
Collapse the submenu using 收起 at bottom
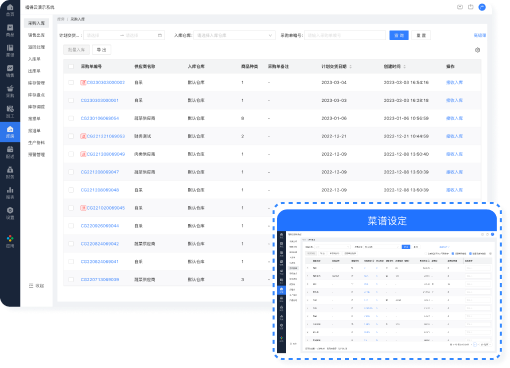click(x=36, y=286)
